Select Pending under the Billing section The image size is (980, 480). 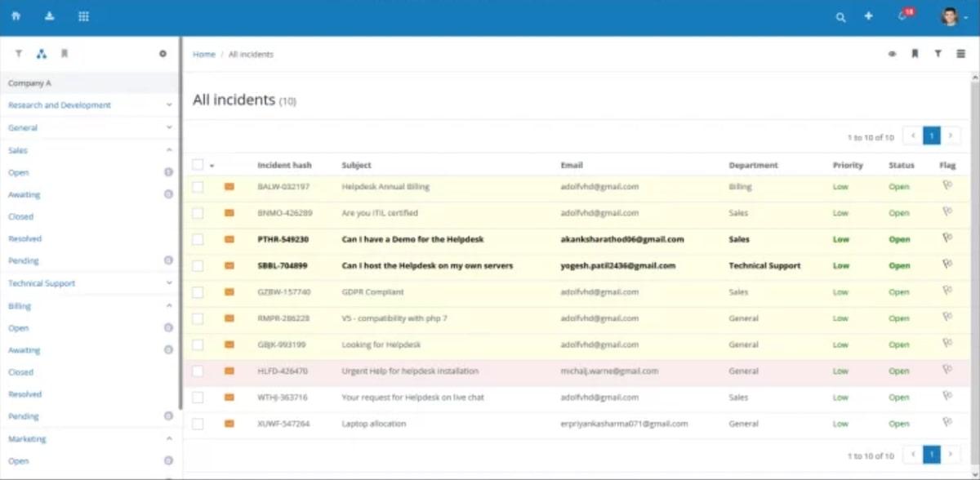(24, 416)
